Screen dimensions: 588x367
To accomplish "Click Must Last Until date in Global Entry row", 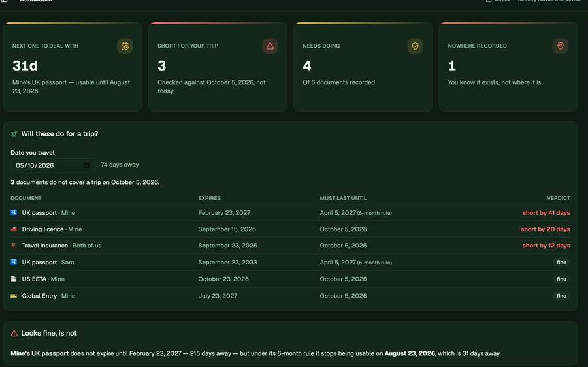I will [343, 296].
